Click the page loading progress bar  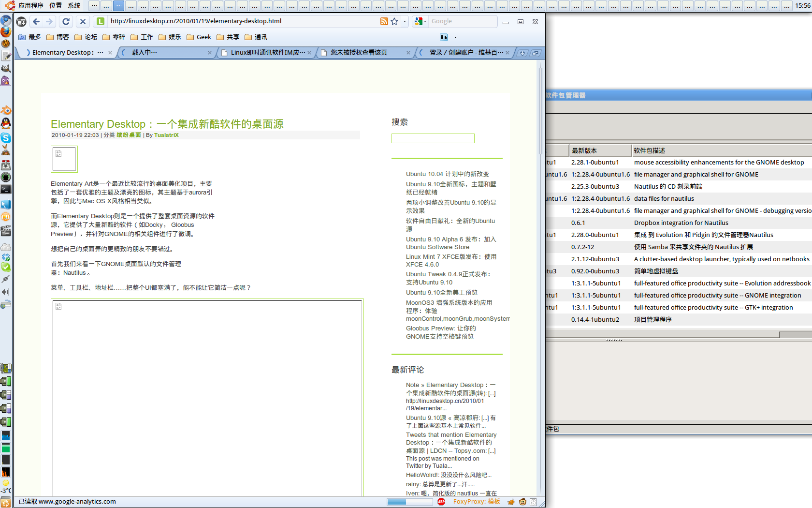tap(409, 502)
